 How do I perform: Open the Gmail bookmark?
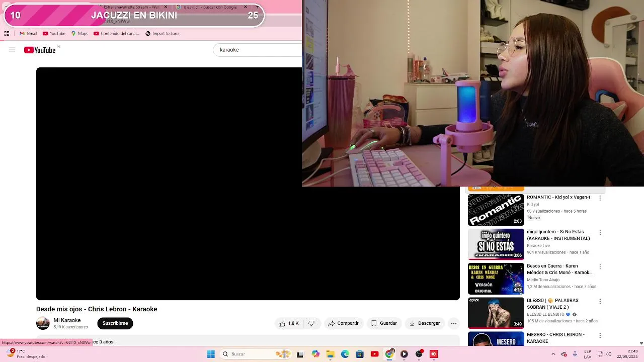(x=28, y=34)
